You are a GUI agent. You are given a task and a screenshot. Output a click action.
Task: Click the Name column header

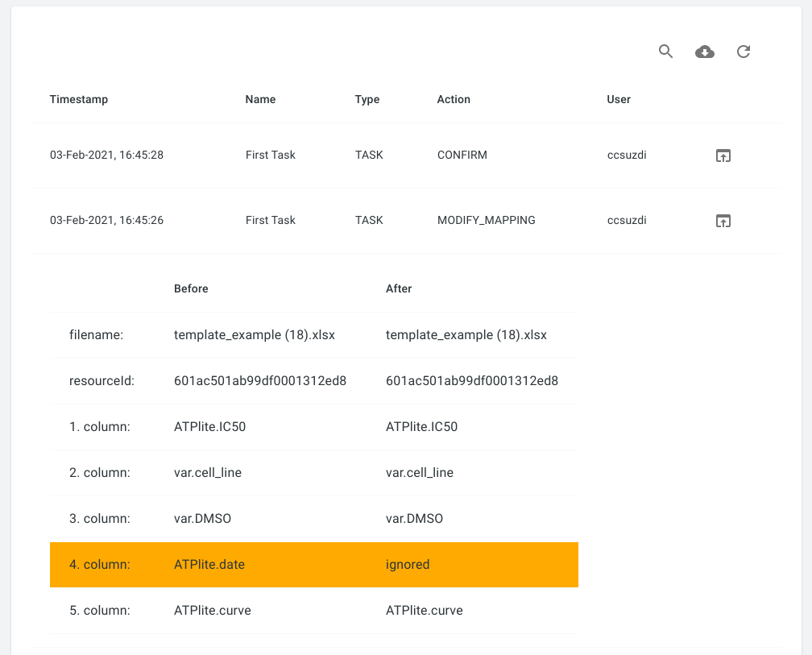click(x=259, y=99)
